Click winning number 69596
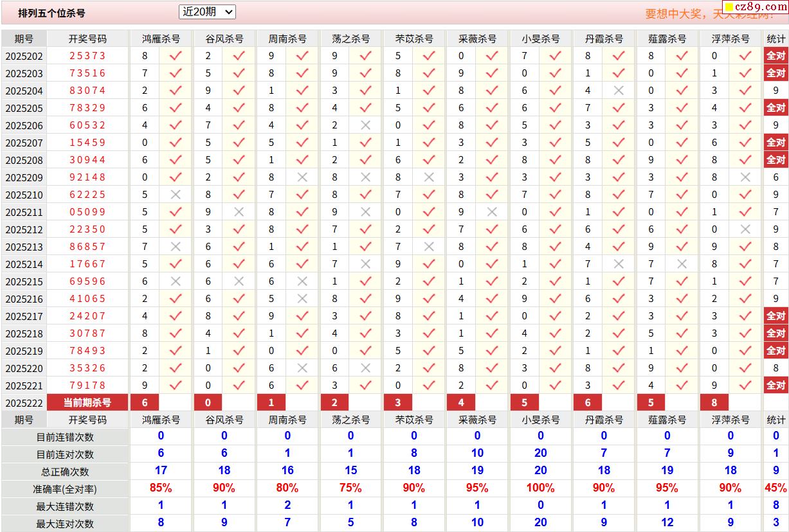The width and height of the screenshot is (789, 532). (x=87, y=281)
